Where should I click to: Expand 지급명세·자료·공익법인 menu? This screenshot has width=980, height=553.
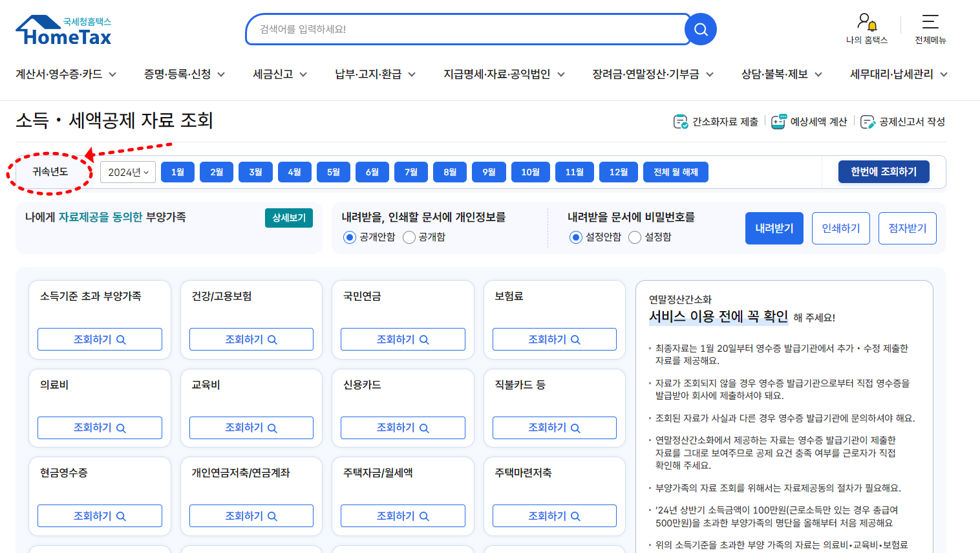click(x=504, y=74)
